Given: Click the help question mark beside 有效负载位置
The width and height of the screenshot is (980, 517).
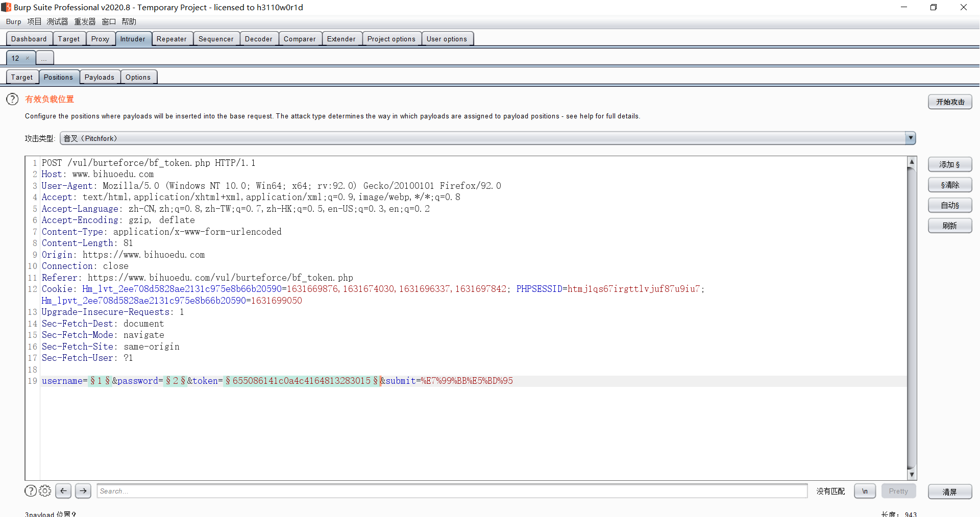Looking at the screenshot, I should tap(12, 99).
